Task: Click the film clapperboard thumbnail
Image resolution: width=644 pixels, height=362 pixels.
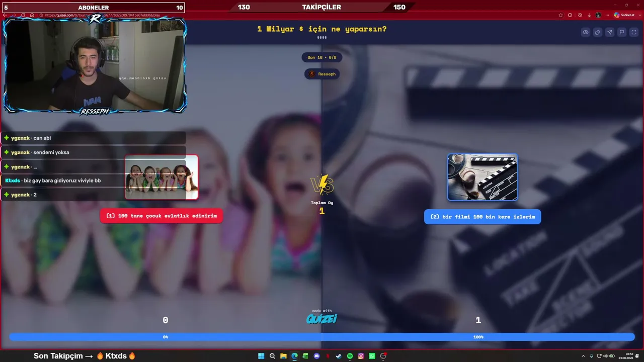Action: [482, 177]
